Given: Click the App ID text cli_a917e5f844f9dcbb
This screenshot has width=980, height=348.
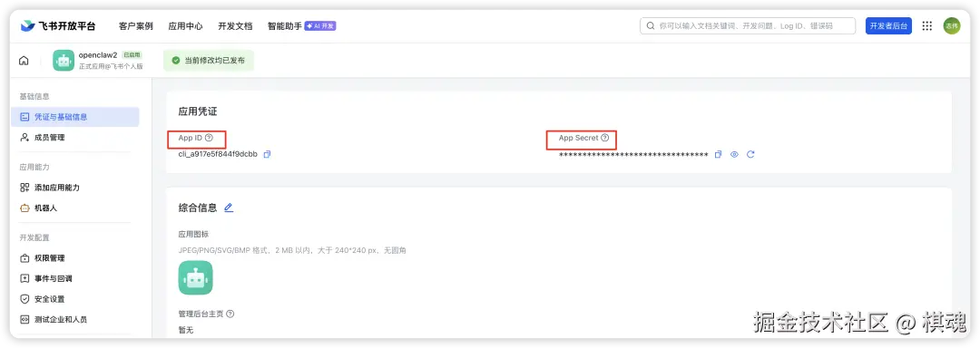Looking at the screenshot, I should (218, 154).
